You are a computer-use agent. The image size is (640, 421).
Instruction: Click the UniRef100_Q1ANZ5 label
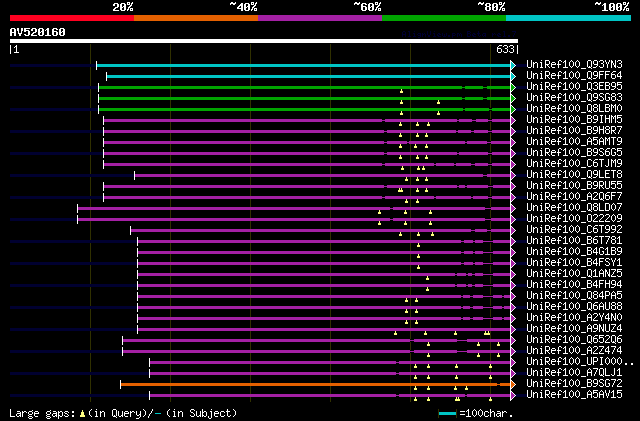[x=574, y=274]
